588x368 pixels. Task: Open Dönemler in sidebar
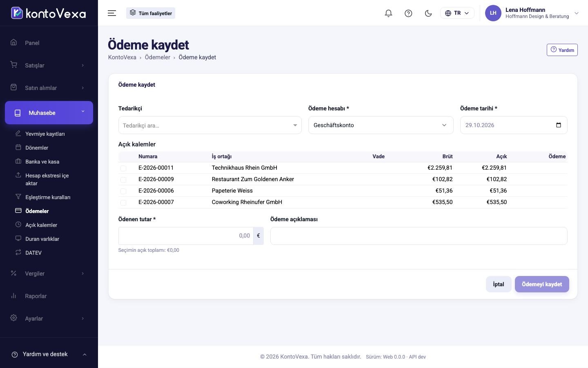pyautogui.click(x=37, y=148)
